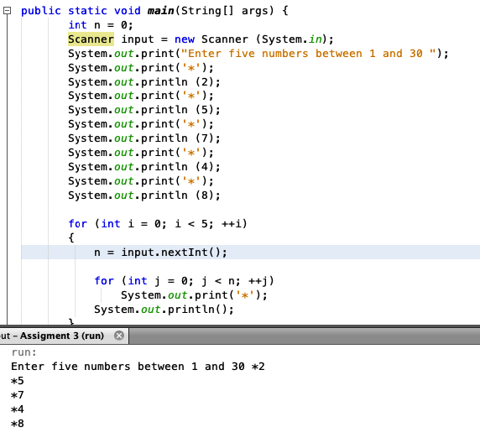Collapse the main method code fold

7,11
